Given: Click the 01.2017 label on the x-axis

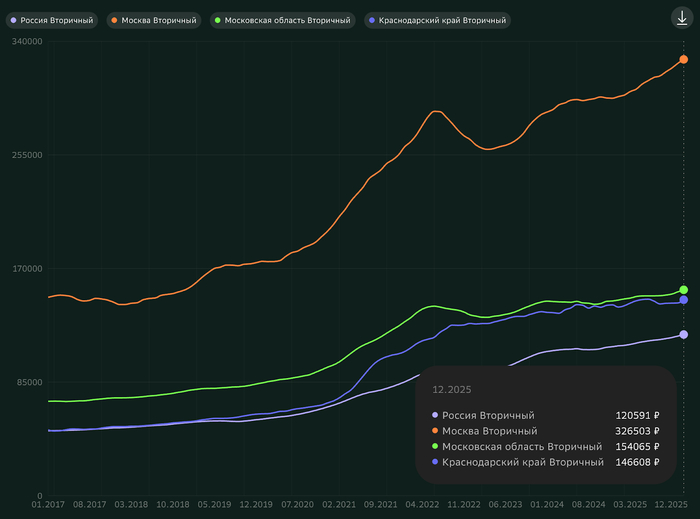Looking at the screenshot, I should (48, 506).
